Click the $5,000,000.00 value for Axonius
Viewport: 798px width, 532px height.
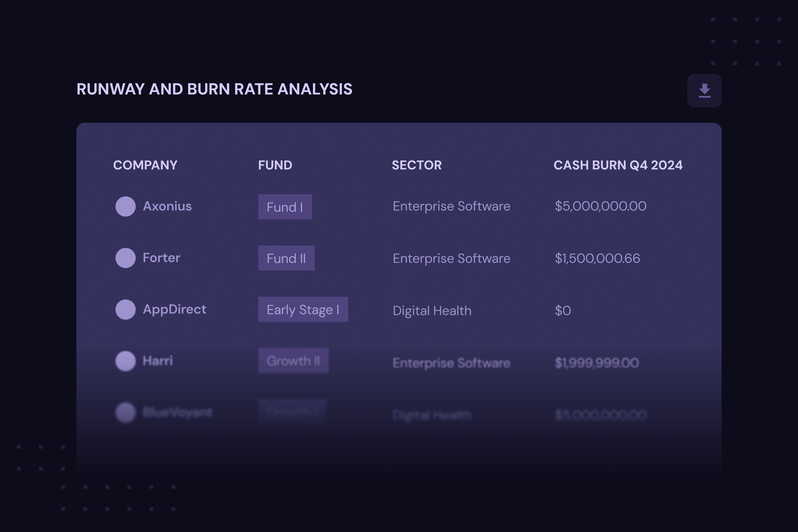tap(600, 206)
